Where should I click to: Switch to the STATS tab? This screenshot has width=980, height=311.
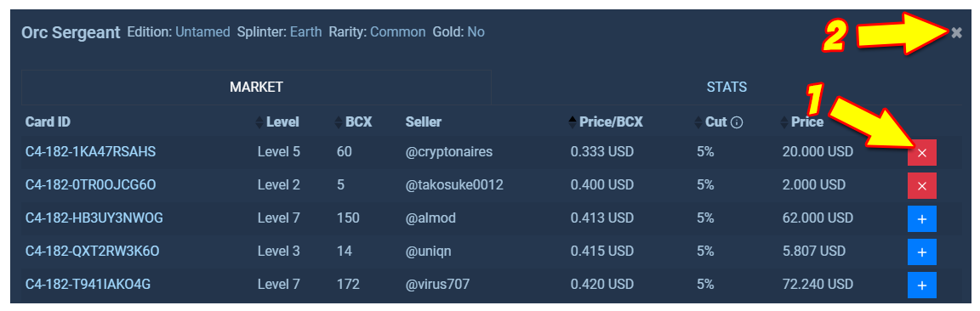pos(726,88)
